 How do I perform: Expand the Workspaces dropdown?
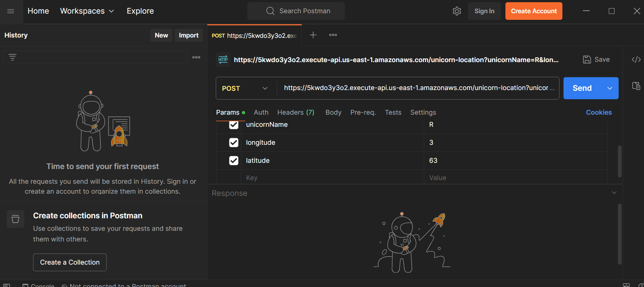click(87, 11)
